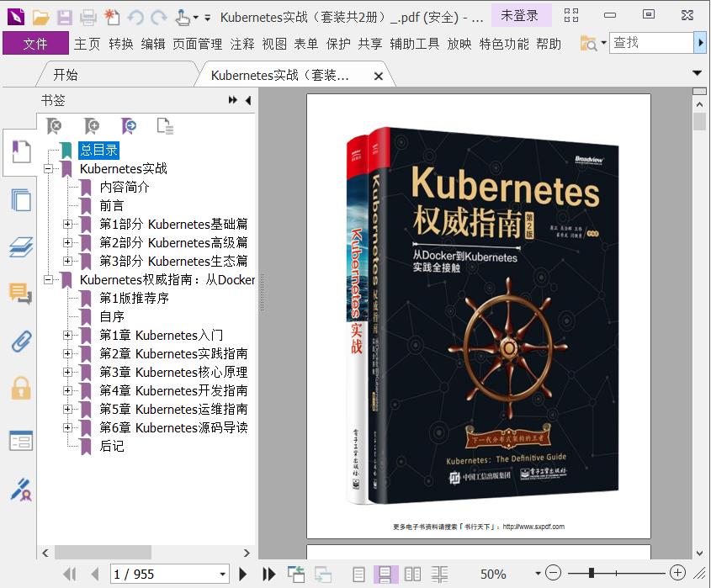
Task: Click the expand current bookmark icon
Action: 130,126
